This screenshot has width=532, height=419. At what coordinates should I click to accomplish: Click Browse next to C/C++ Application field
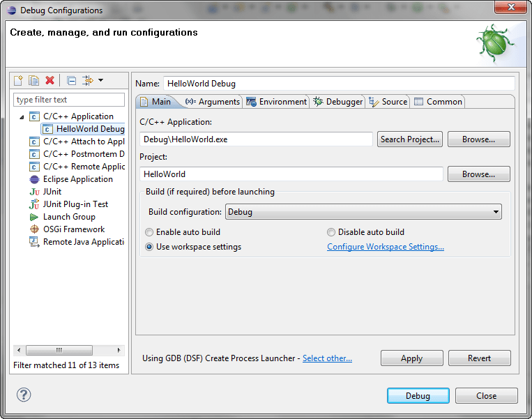click(x=479, y=139)
